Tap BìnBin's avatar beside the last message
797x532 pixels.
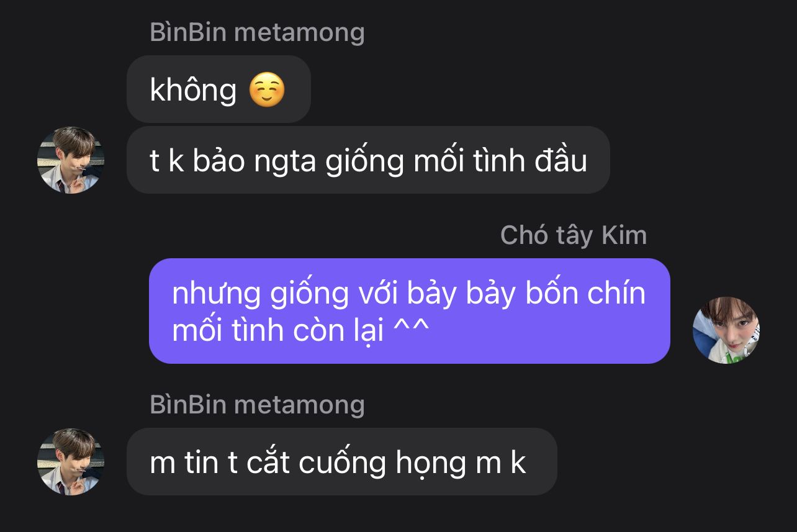[x=71, y=461]
